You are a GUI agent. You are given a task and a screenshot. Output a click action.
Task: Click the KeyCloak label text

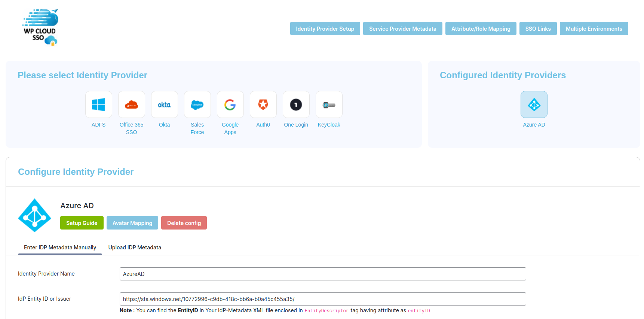pos(329,125)
